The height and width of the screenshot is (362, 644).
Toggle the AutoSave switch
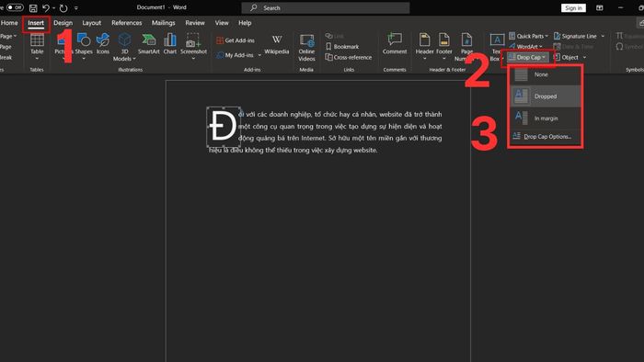[16, 7]
